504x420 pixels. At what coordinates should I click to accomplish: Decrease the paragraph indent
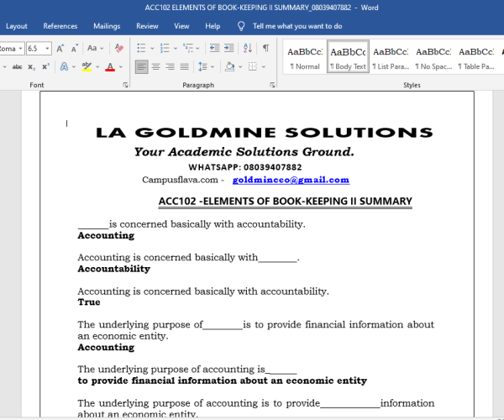tap(215, 49)
